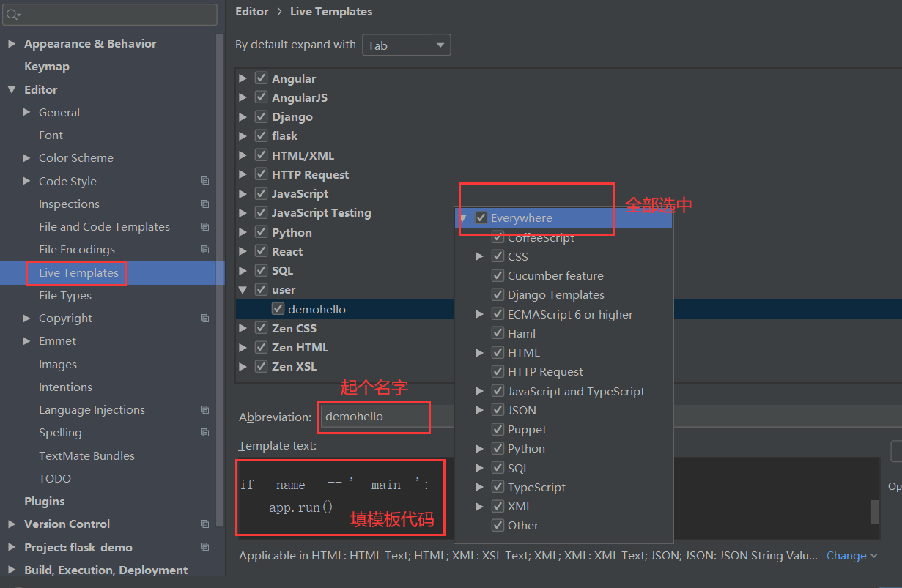Select the JavaScript Testing template group row
This screenshot has width=902, height=588.
click(321, 212)
